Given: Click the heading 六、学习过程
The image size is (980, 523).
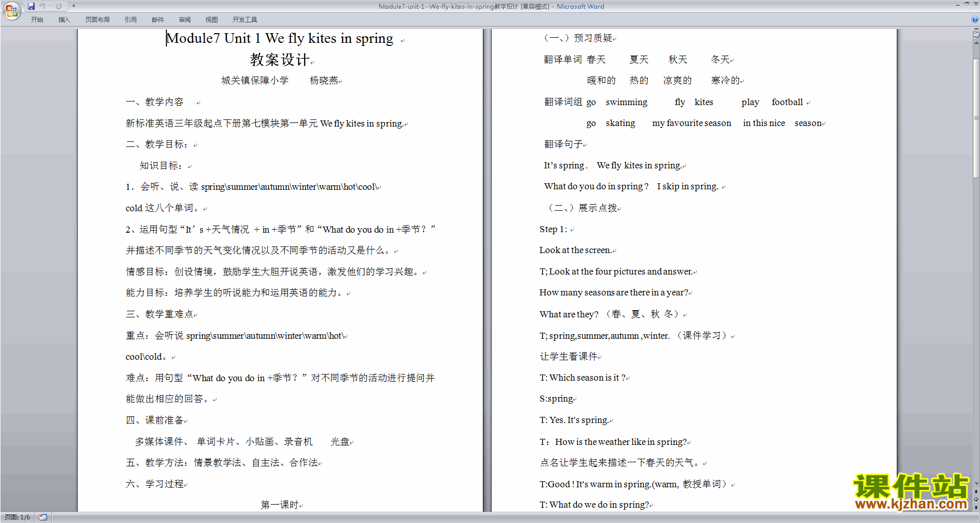Looking at the screenshot, I should click(x=155, y=484).
